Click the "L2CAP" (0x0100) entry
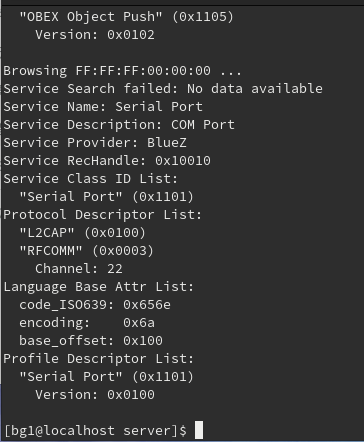This screenshot has height=442, width=364. pyautogui.click(x=83, y=233)
